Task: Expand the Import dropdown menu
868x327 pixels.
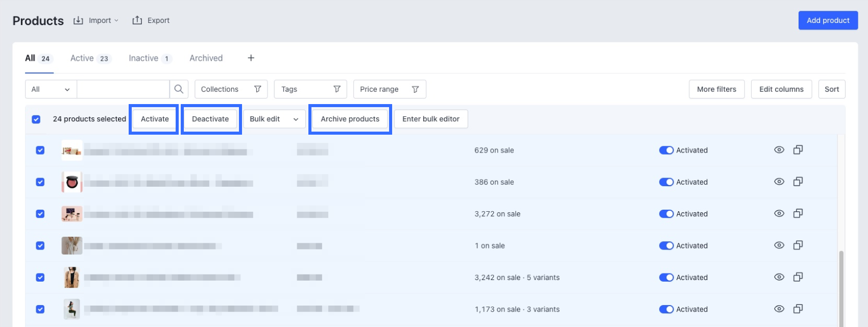Action: (96, 20)
